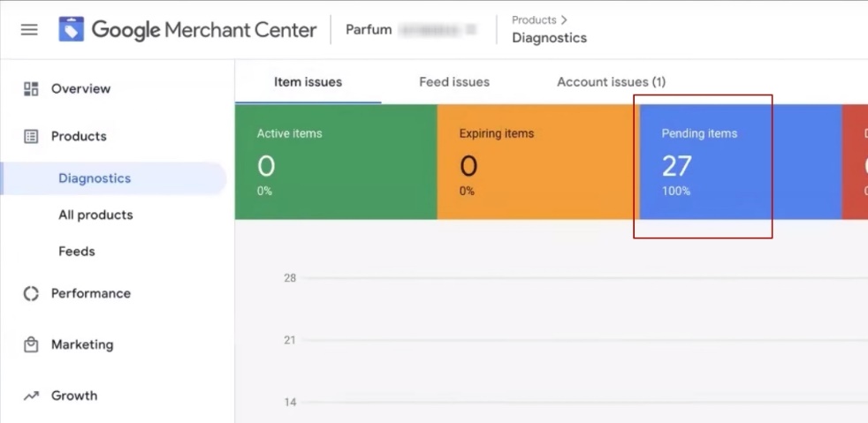Select the blue Pending items card
This screenshot has height=423, width=868.
[739, 162]
